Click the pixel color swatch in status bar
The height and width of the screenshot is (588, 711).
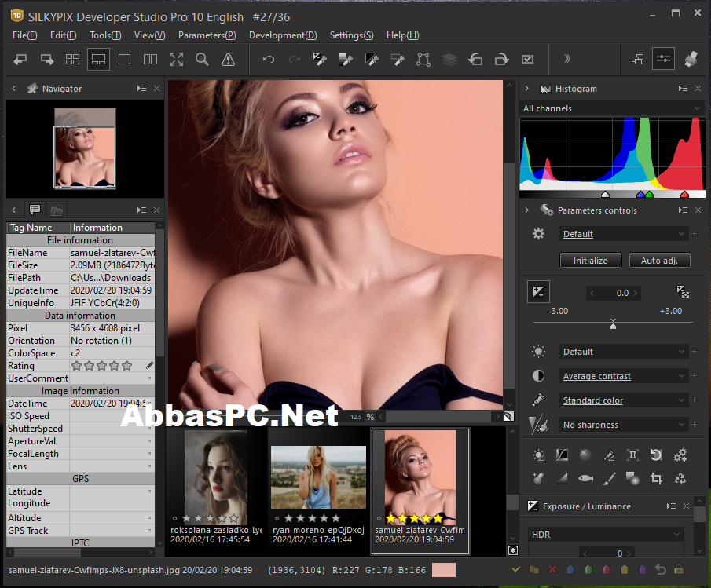443,570
